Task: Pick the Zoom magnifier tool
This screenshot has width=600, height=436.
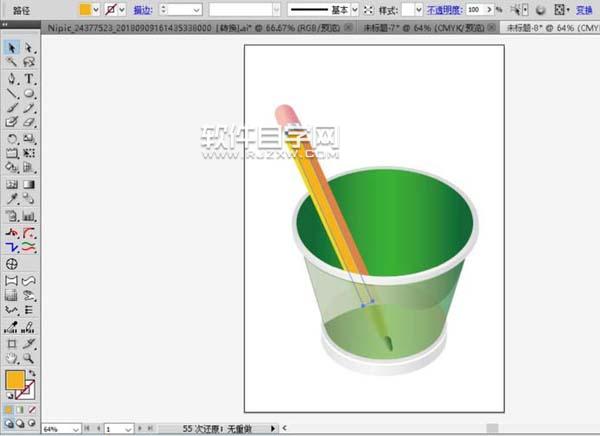Action: click(x=29, y=357)
